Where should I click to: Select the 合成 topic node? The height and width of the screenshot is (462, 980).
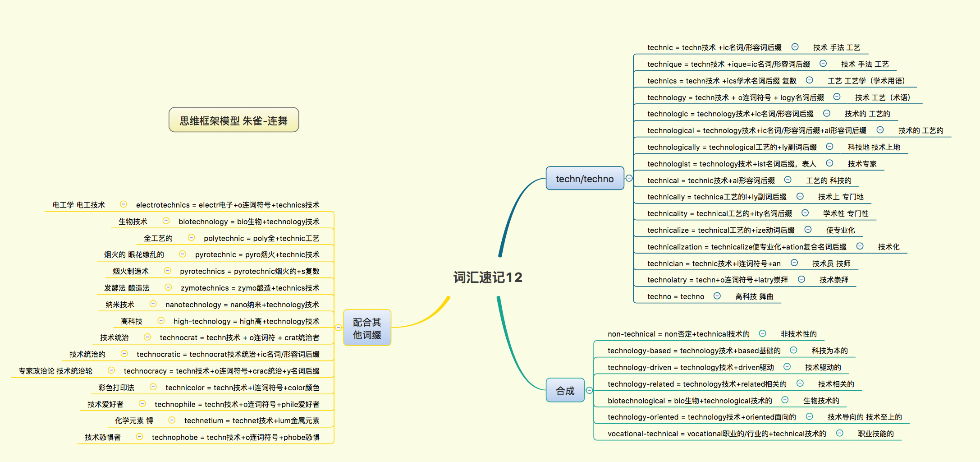tap(565, 390)
